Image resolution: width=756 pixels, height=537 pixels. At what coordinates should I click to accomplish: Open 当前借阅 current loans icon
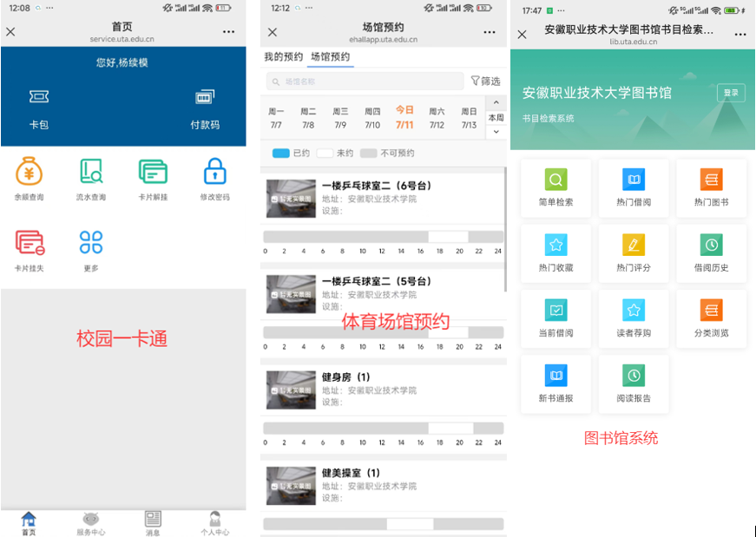tap(555, 310)
